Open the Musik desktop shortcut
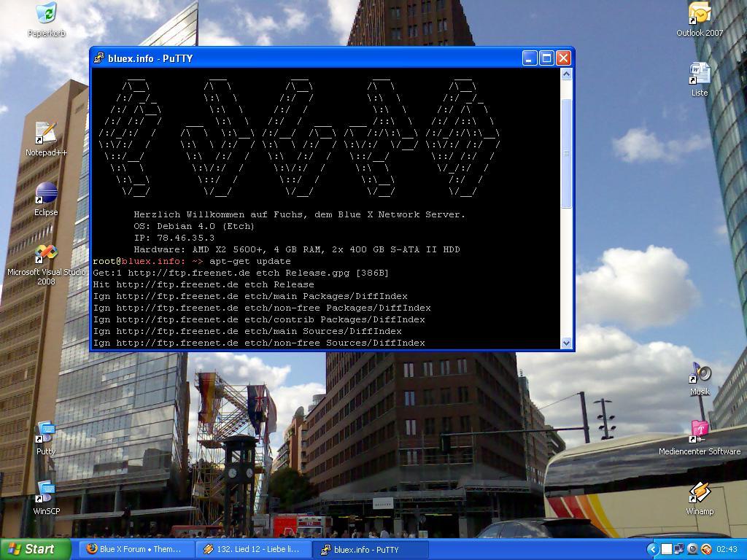This screenshot has width=747, height=560. click(699, 373)
